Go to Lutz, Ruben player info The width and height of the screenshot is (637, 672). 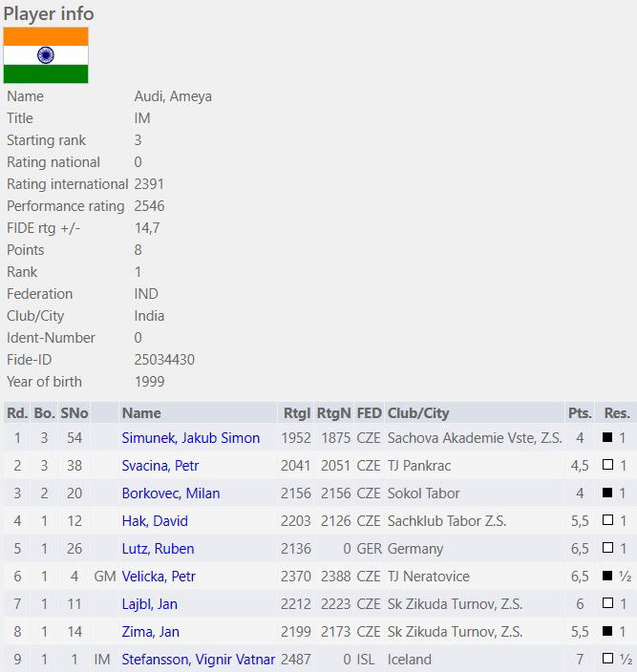(158, 549)
